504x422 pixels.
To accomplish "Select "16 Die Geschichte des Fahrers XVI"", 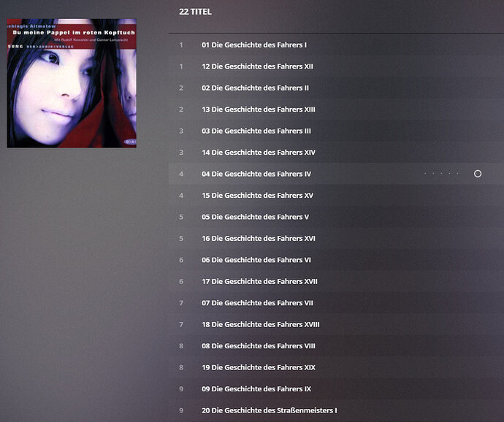I will tap(259, 239).
